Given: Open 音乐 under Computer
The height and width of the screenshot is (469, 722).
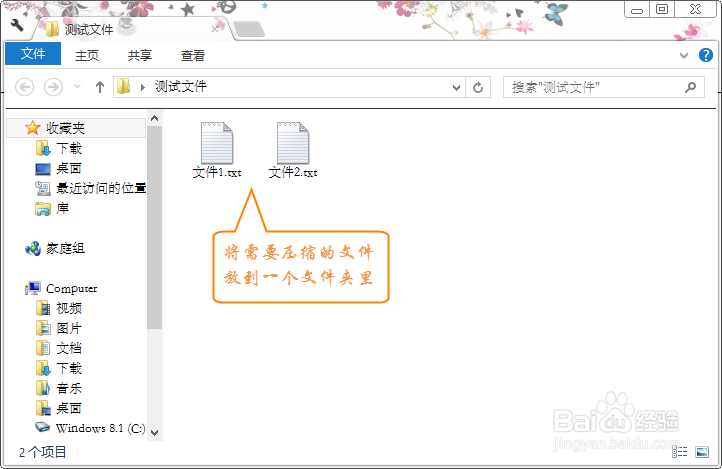Looking at the screenshot, I should click(x=69, y=388).
